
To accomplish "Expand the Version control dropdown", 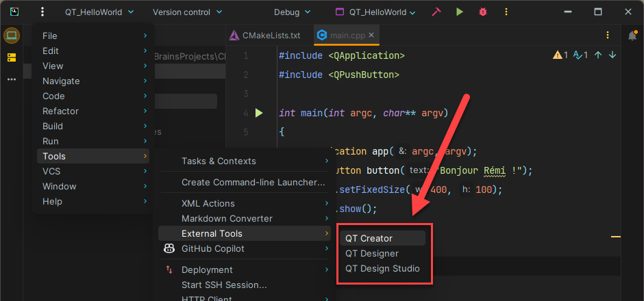I will pos(187,12).
